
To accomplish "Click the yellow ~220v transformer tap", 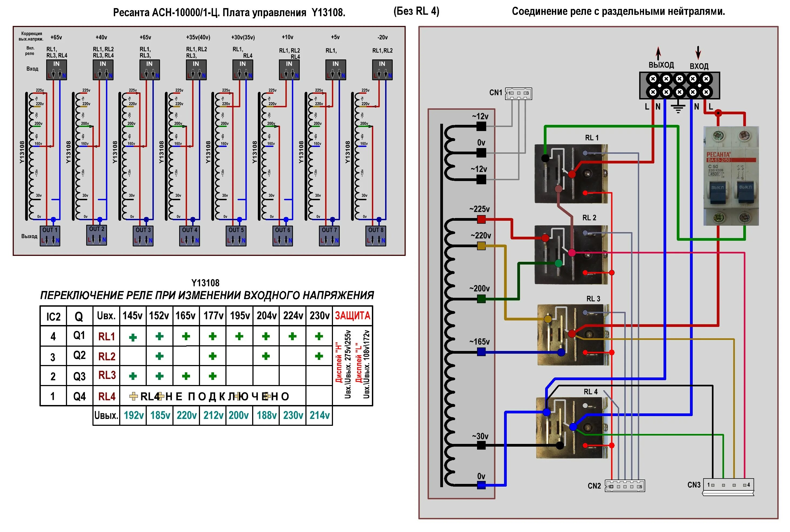I will (x=481, y=246).
